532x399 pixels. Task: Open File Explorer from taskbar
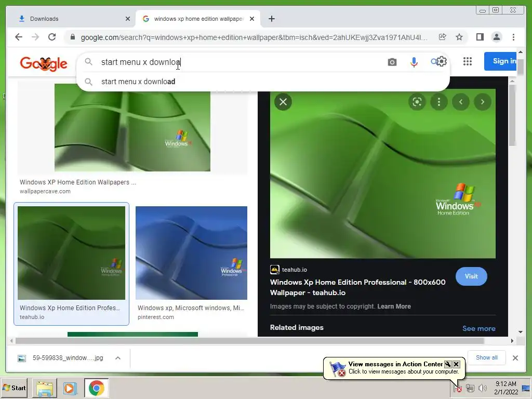[x=45, y=388]
